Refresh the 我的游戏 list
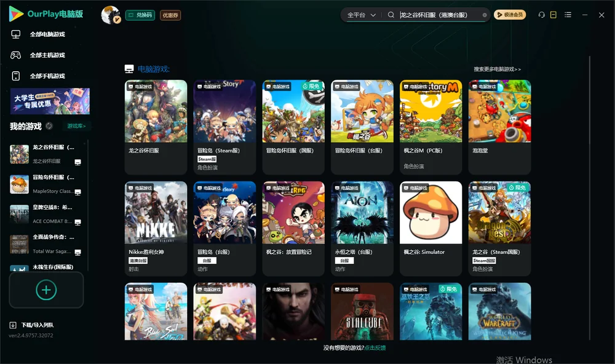Screen dimensions: 615x364 point(49,126)
